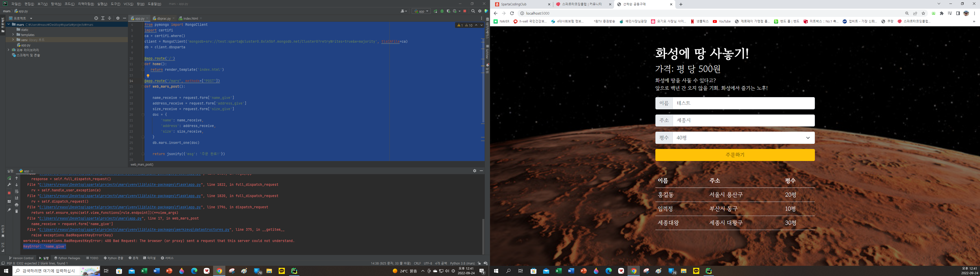Click the 주소 input field
980x276 pixels.
(743, 120)
